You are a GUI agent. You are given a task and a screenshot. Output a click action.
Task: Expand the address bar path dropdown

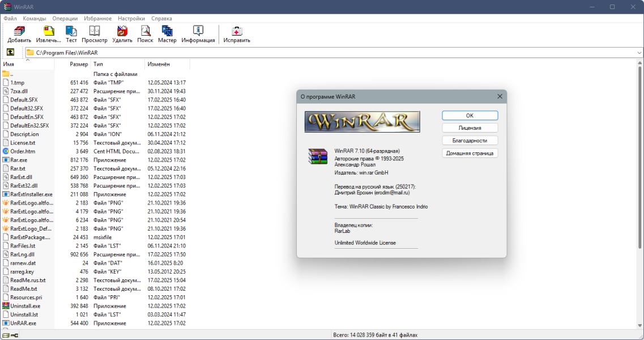point(639,53)
